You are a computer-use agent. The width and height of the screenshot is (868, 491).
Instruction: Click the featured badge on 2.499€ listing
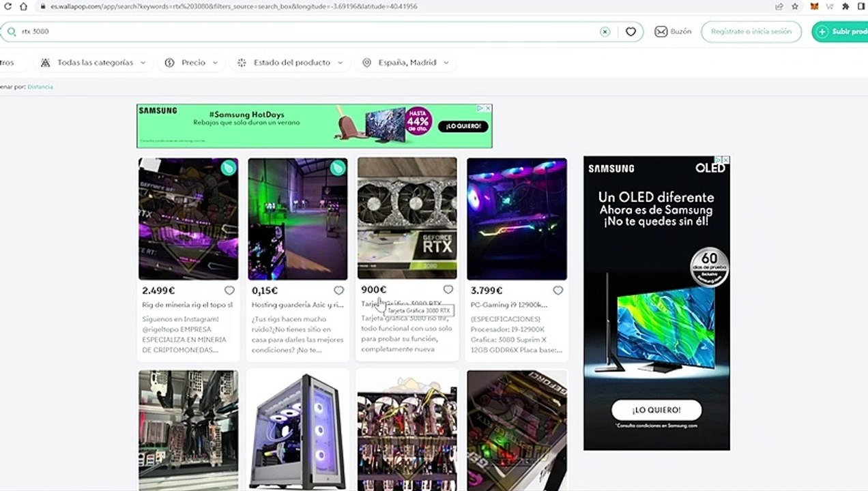pyautogui.click(x=229, y=168)
